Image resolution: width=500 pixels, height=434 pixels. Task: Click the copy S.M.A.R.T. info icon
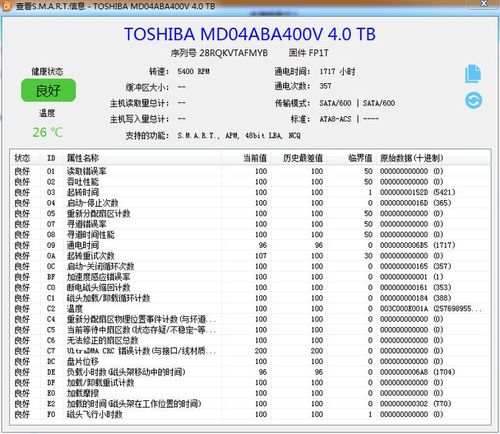click(x=473, y=74)
